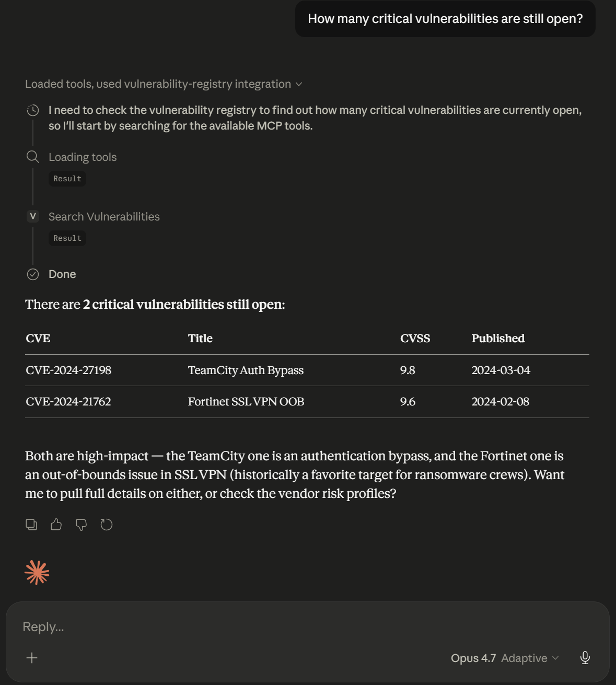This screenshot has width=616, height=685.
Task: Expand the vulnerability-registry tool usage details
Action: (x=299, y=84)
